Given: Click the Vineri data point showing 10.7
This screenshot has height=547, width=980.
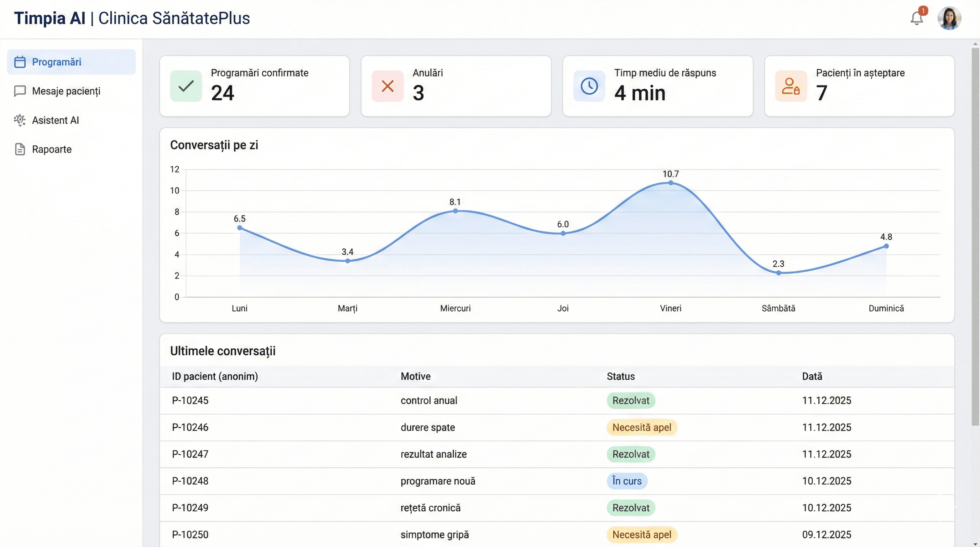Looking at the screenshot, I should [671, 183].
